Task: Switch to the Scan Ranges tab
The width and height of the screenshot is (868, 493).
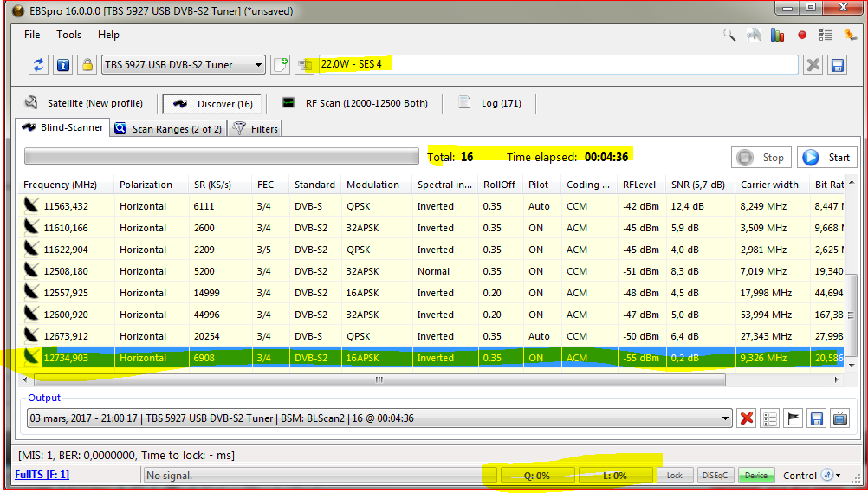Action: click(169, 129)
